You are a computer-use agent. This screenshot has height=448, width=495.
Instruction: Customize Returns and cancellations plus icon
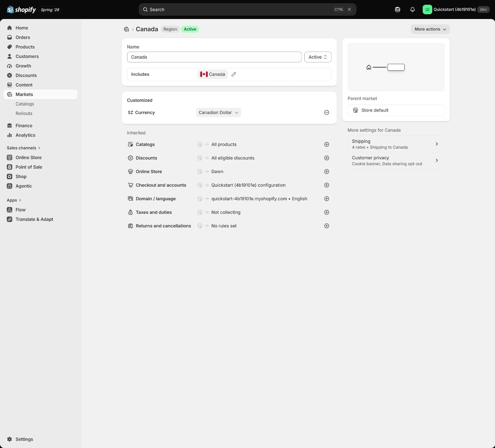(x=326, y=226)
